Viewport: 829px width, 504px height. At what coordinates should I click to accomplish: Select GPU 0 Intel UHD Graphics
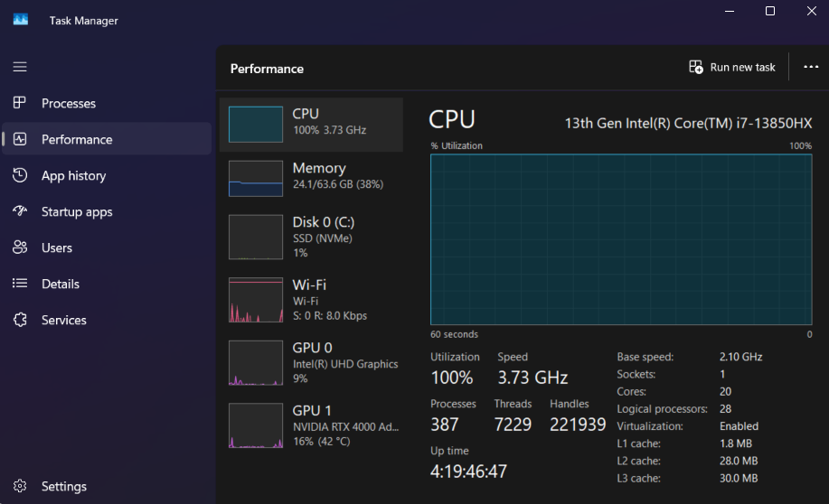[312, 363]
